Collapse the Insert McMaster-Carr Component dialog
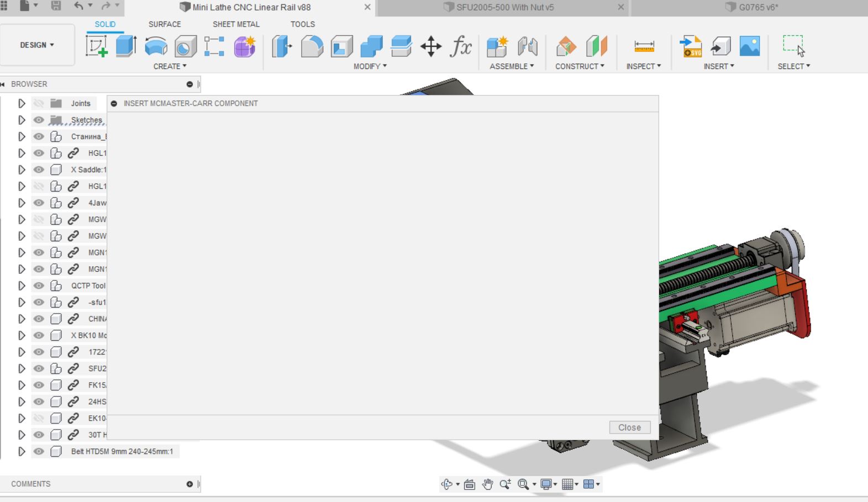 [x=114, y=103]
